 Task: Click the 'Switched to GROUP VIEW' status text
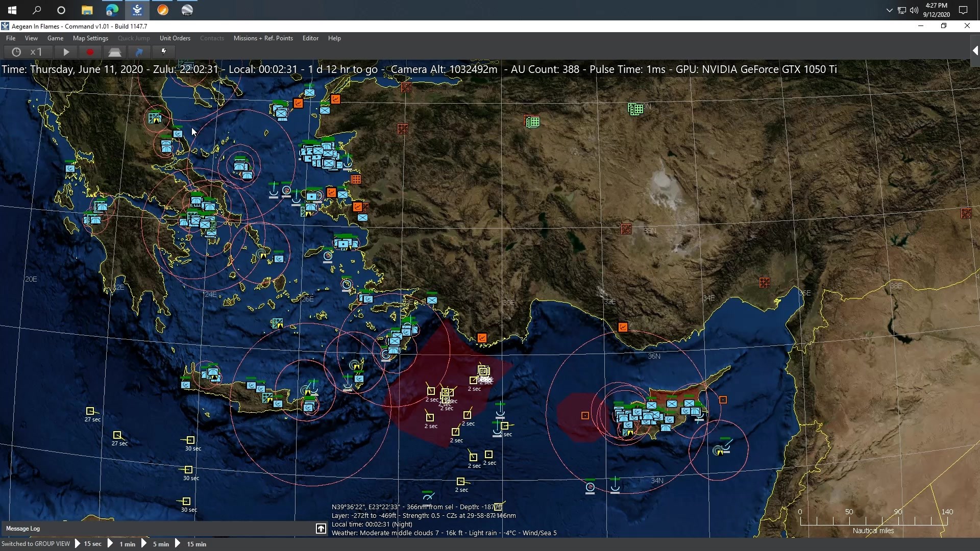click(36, 544)
